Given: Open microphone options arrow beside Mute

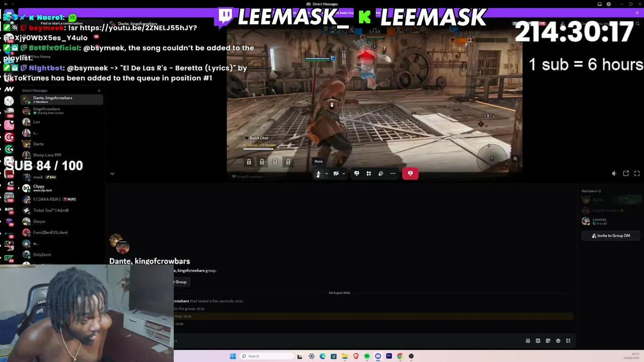Looking at the screenshot, I should [326, 173].
